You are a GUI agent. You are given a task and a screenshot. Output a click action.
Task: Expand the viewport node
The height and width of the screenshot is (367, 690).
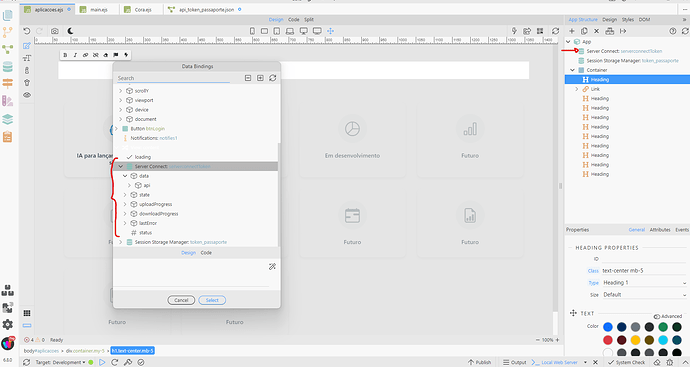click(x=121, y=100)
